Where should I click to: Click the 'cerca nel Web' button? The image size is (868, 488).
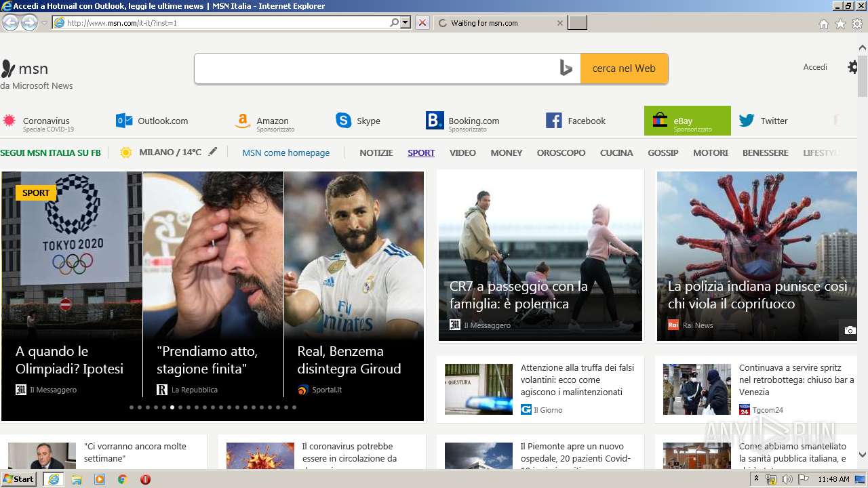click(624, 68)
